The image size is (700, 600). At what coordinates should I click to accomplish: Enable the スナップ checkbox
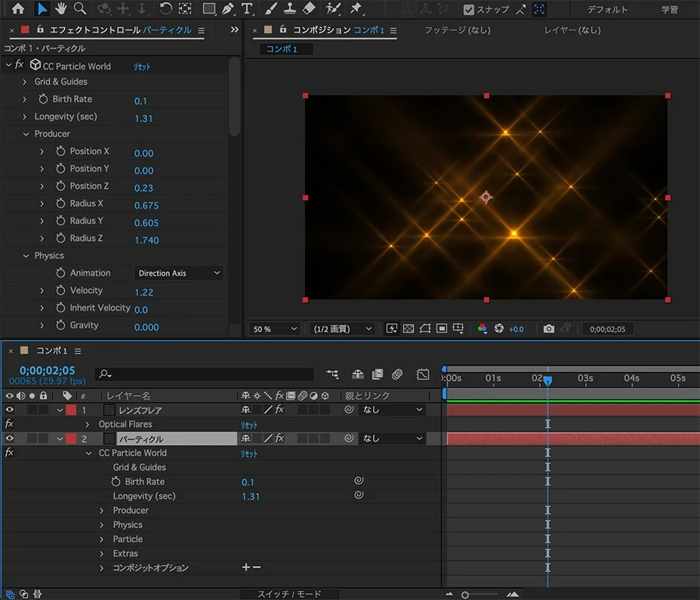tap(469, 10)
